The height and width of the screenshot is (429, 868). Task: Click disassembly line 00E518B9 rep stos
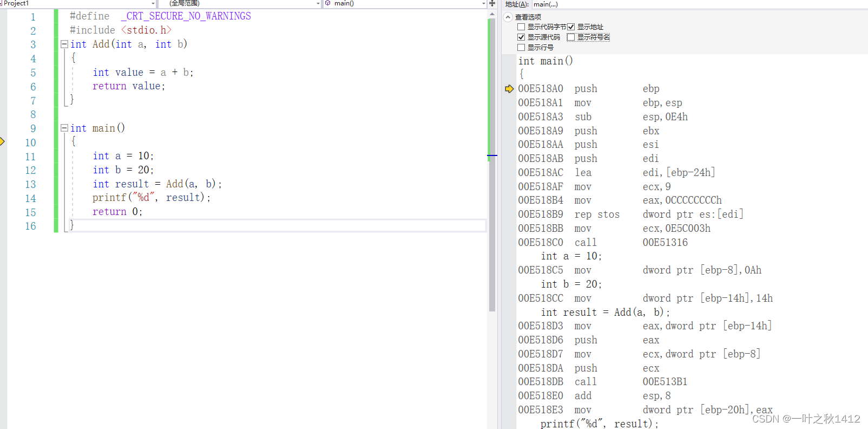pyautogui.click(x=630, y=214)
